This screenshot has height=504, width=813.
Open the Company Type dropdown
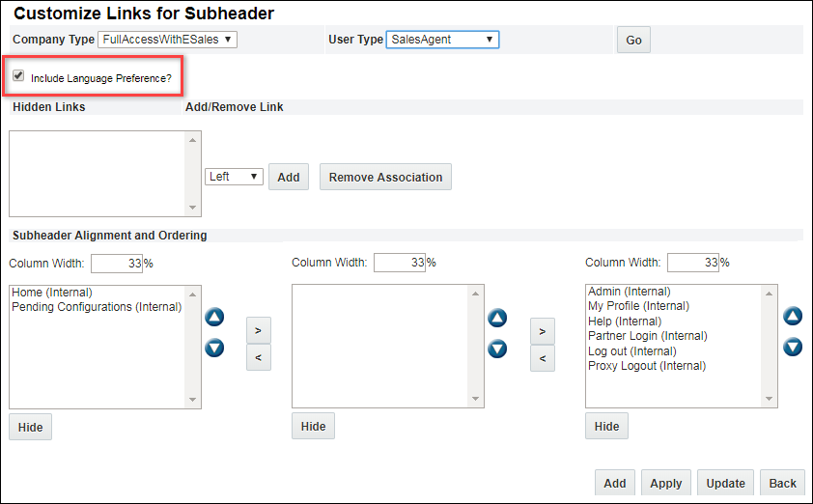coord(167,40)
